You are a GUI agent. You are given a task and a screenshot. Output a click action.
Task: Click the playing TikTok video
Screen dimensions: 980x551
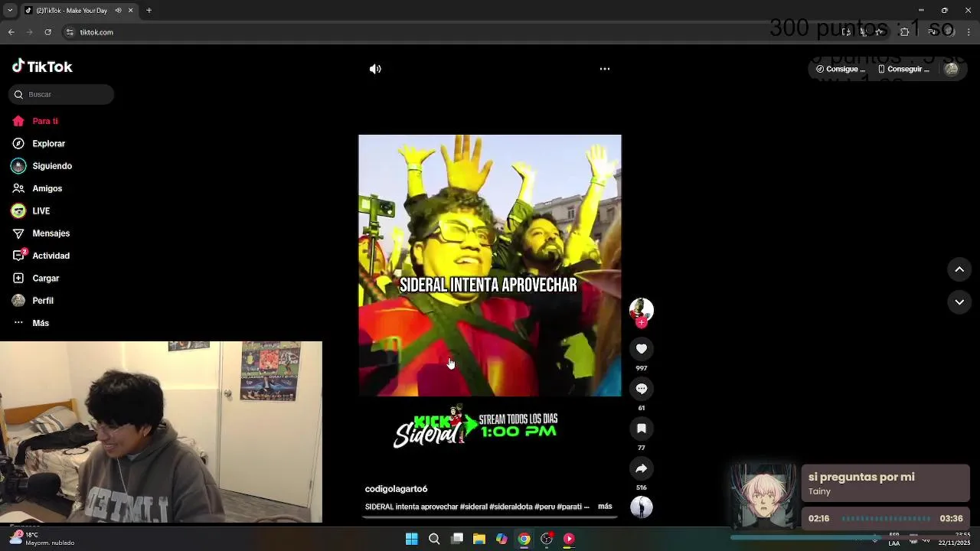pyautogui.click(x=490, y=266)
